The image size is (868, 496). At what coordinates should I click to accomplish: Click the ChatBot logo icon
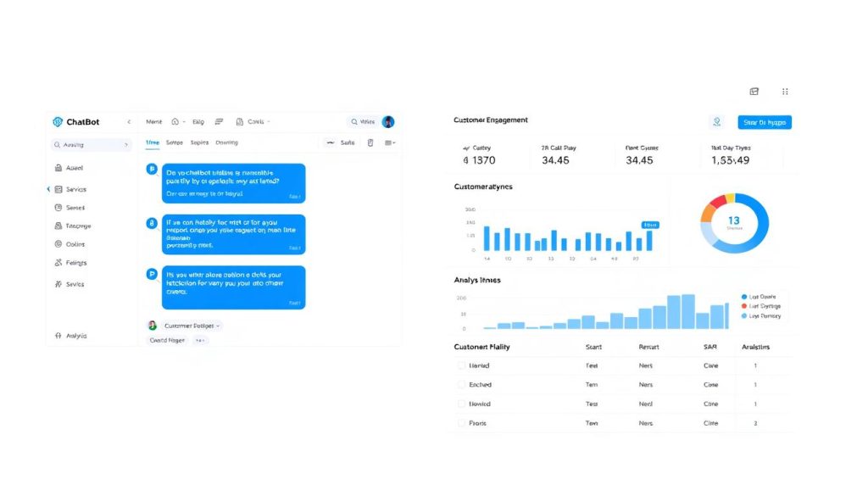tap(58, 121)
